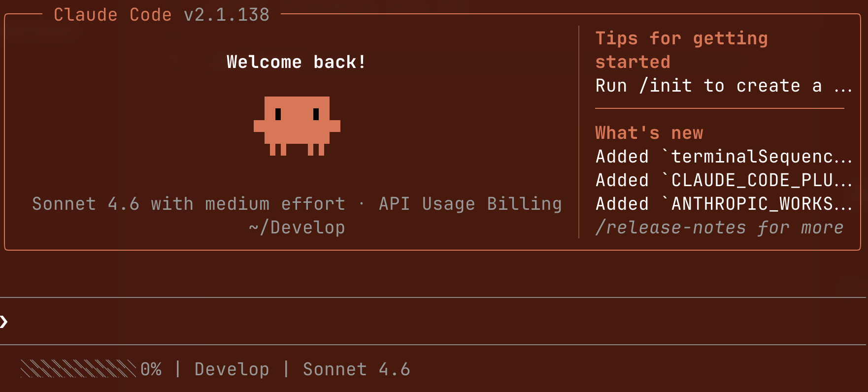The height and width of the screenshot is (392, 868).
Task: Click the prompt chevron icon
Action: point(4,322)
